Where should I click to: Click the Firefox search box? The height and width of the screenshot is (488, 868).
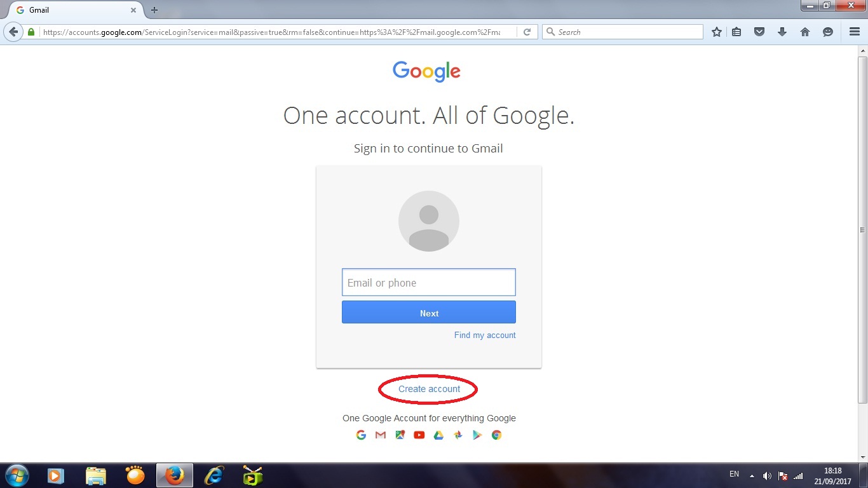click(x=623, y=32)
